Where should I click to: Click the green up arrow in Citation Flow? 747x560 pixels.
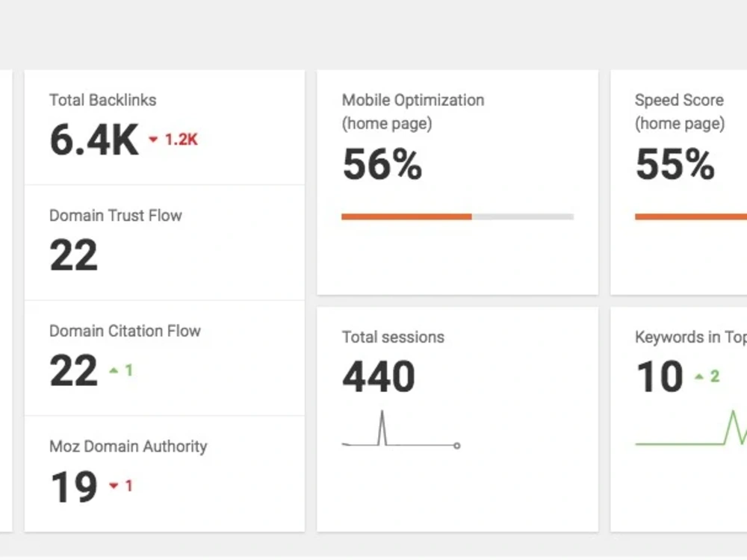click(114, 370)
